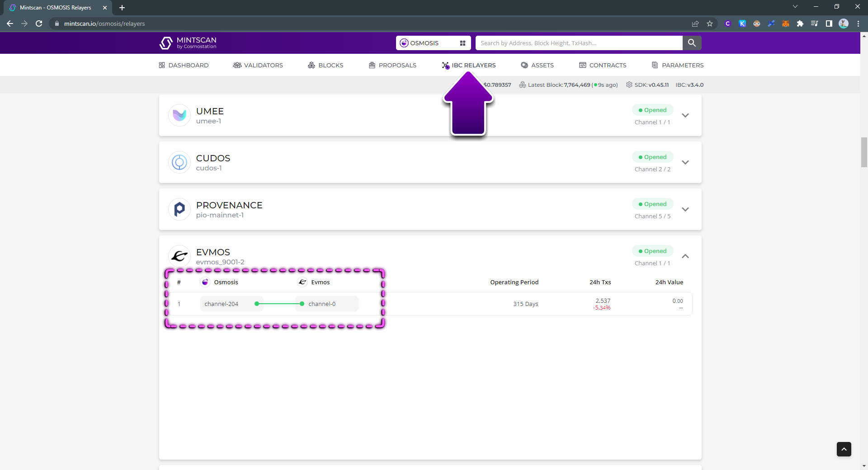Click the browser forward arrow
Screen dimensions: 868x470
point(24,23)
